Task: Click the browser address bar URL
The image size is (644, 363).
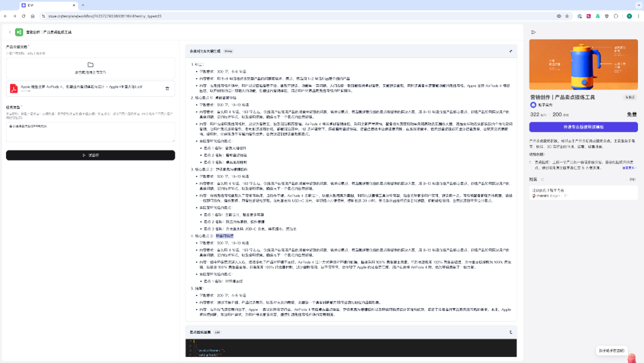Action: 105,16
